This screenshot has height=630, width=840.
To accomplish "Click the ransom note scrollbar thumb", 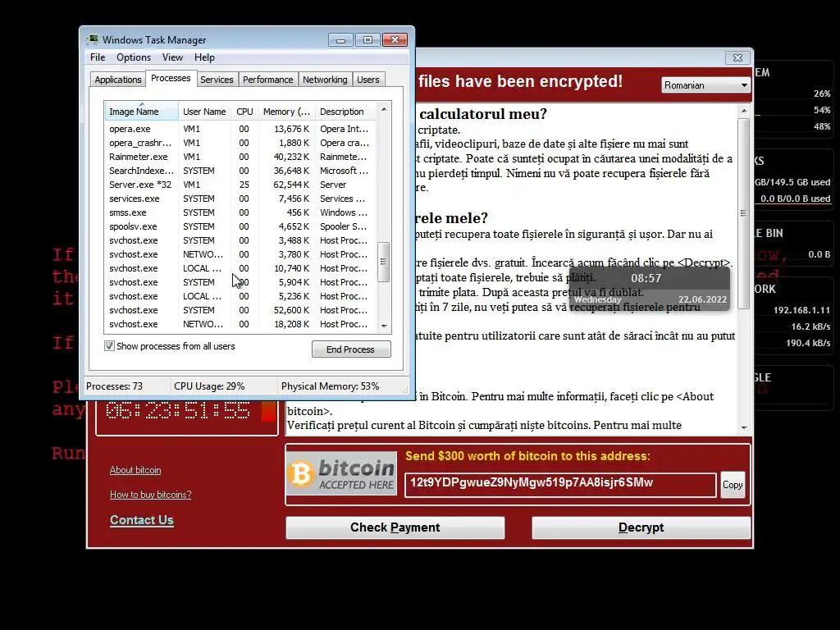I will [x=743, y=213].
